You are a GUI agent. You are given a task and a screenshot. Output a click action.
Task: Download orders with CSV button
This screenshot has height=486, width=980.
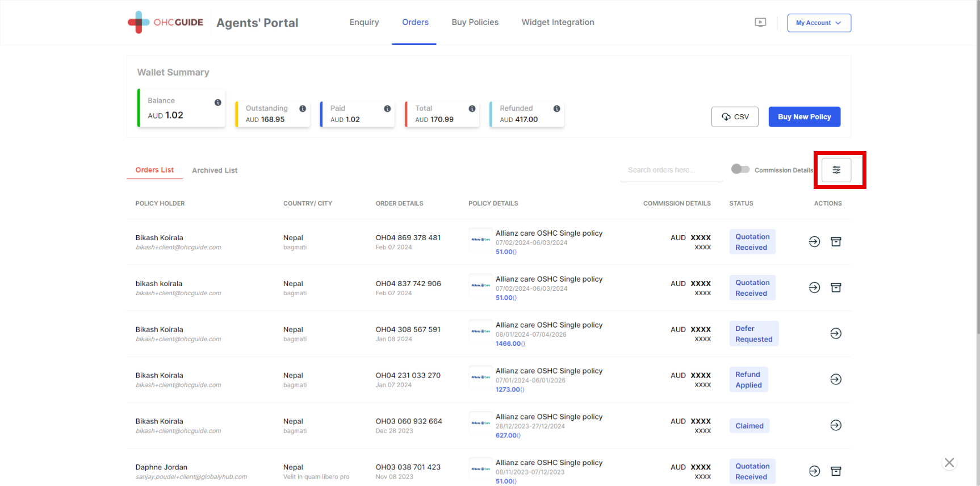click(735, 117)
